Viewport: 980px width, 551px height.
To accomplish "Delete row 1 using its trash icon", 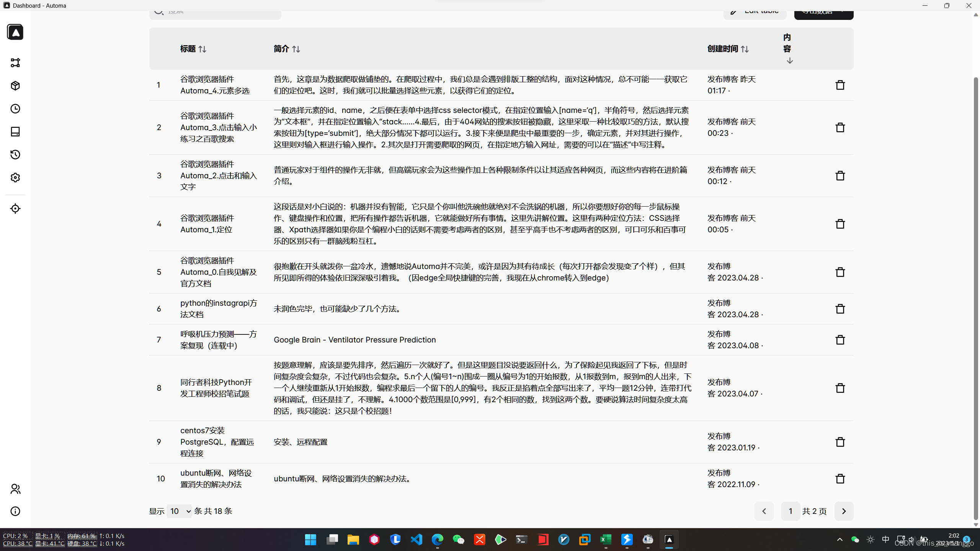I will [x=840, y=85].
